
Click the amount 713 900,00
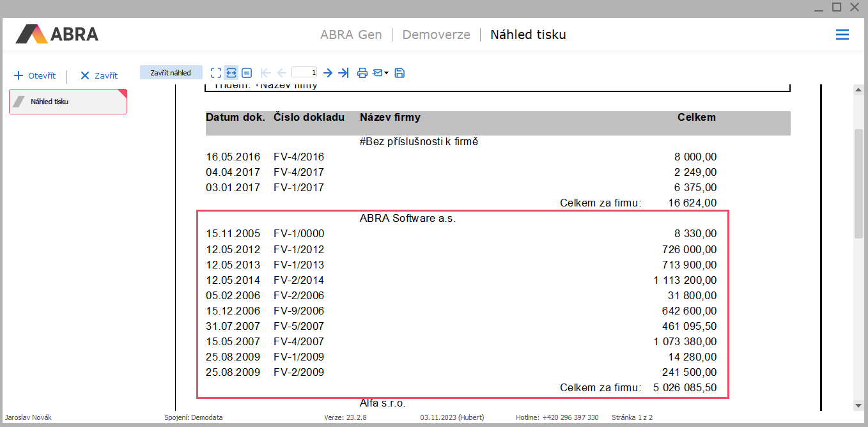690,265
